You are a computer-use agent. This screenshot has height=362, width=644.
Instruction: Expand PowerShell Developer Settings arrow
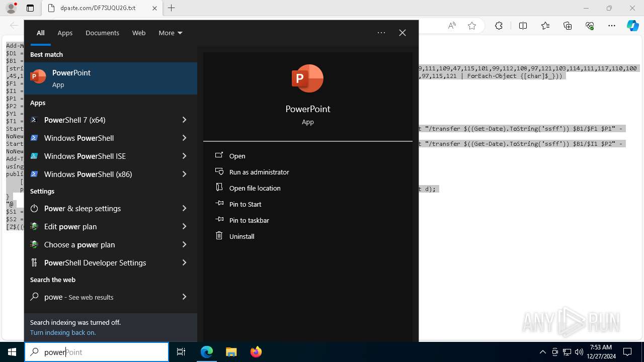click(184, 262)
